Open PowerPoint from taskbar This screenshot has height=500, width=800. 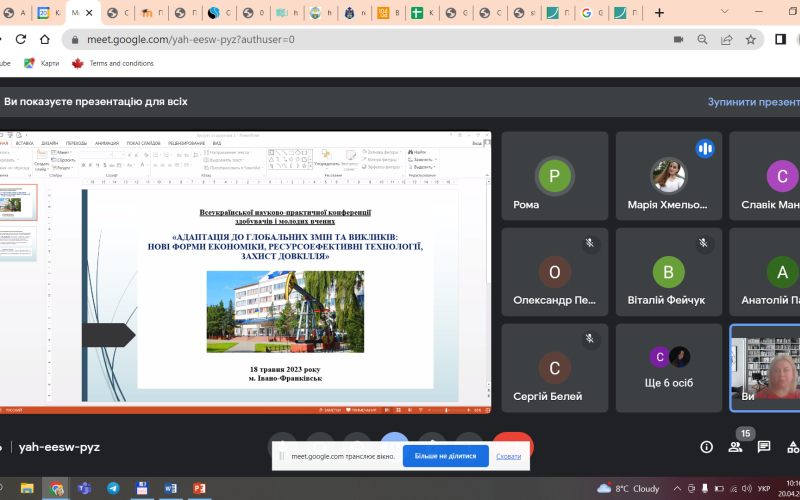click(199, 488)
